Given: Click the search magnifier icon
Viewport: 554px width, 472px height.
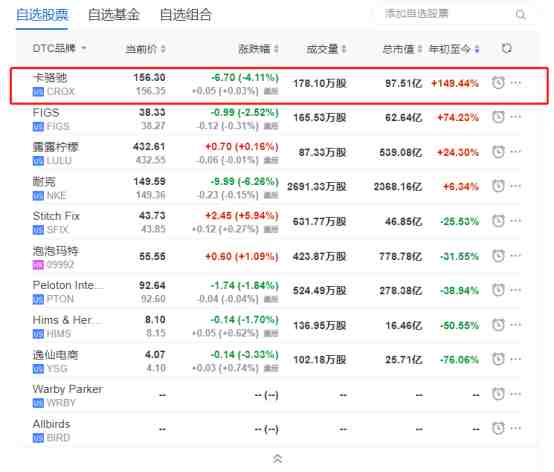Looking at the screenshot, I should click(x=520, y=14).
